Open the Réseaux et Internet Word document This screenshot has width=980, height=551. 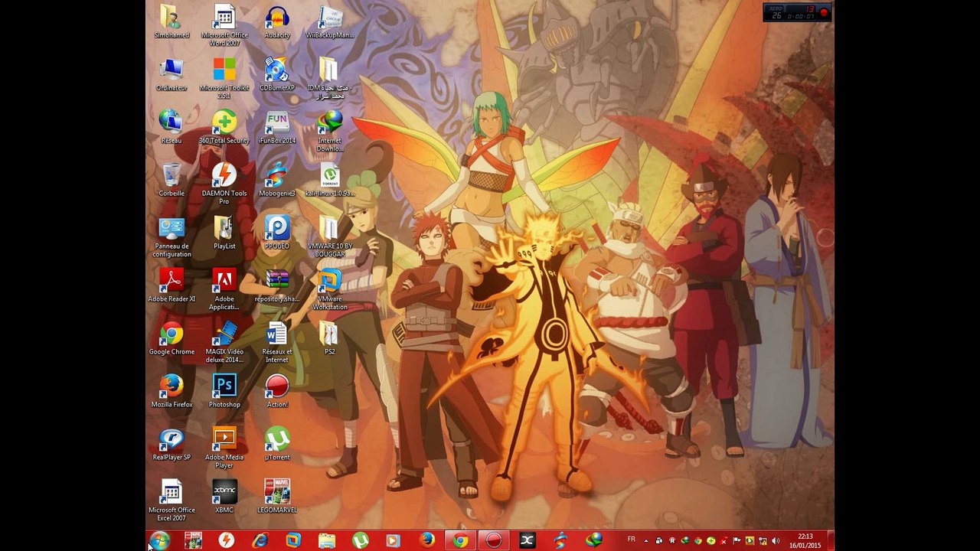tap(277, 342)
